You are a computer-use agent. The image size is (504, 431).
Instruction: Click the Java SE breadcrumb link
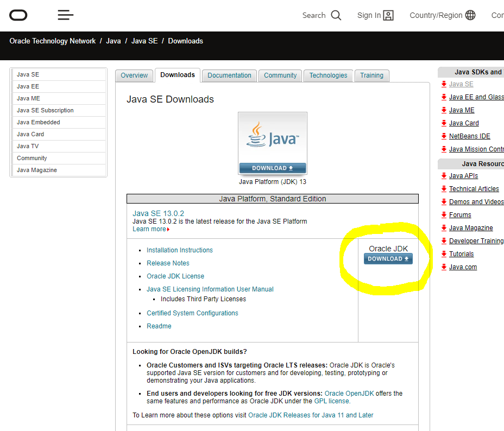[x=144, y=41]
